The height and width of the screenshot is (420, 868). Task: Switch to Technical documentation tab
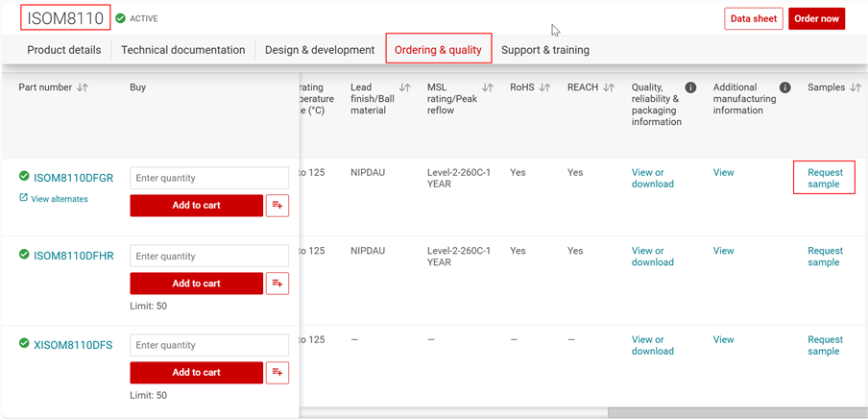click(x=183, y=50)
